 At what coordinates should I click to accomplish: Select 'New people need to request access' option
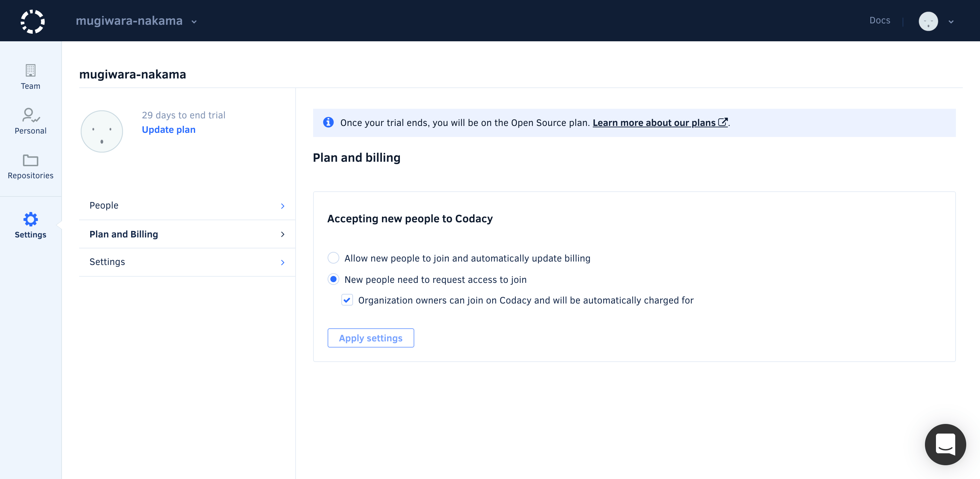[333, 279]
